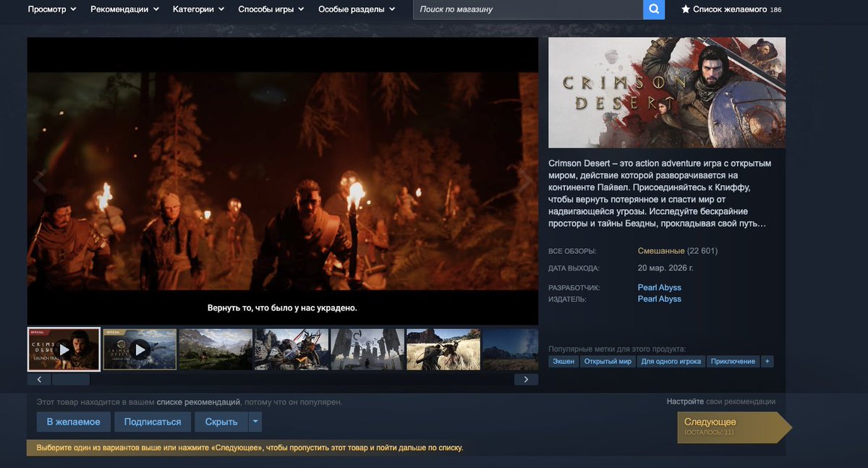Click the Crimson Desert header image
This screenshot has width=868, height=468.
point(667,93)
